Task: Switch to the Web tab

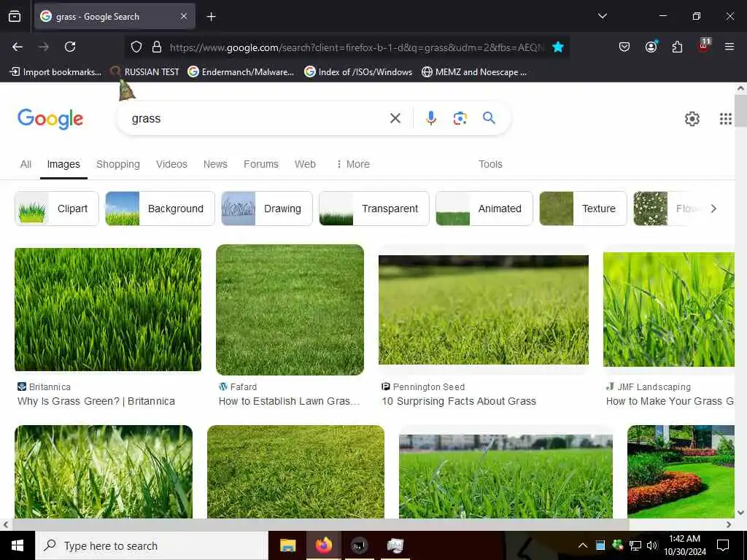Action: pos(305,164)
